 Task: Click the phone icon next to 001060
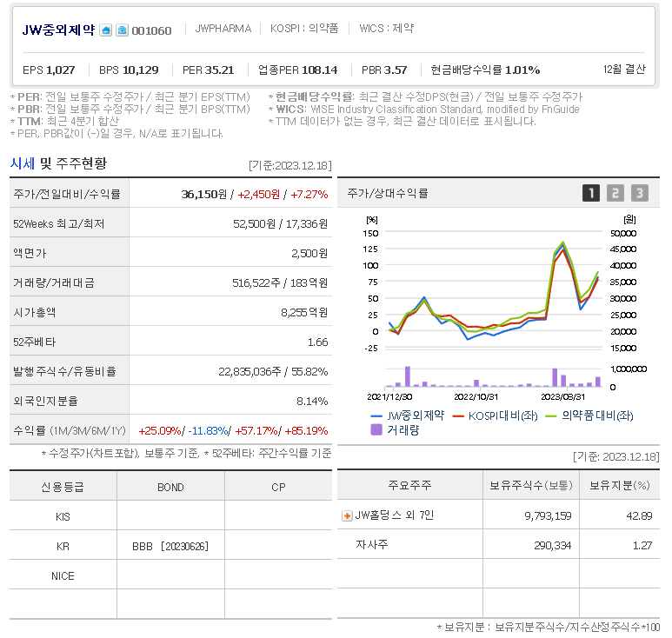coord(123,30)
